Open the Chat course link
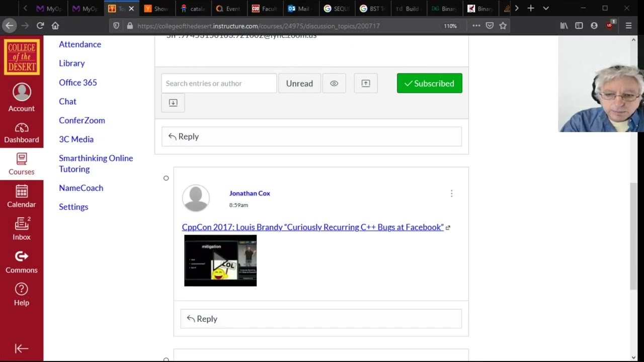Screen dimensions: 644x362 (x=68, y=102)
